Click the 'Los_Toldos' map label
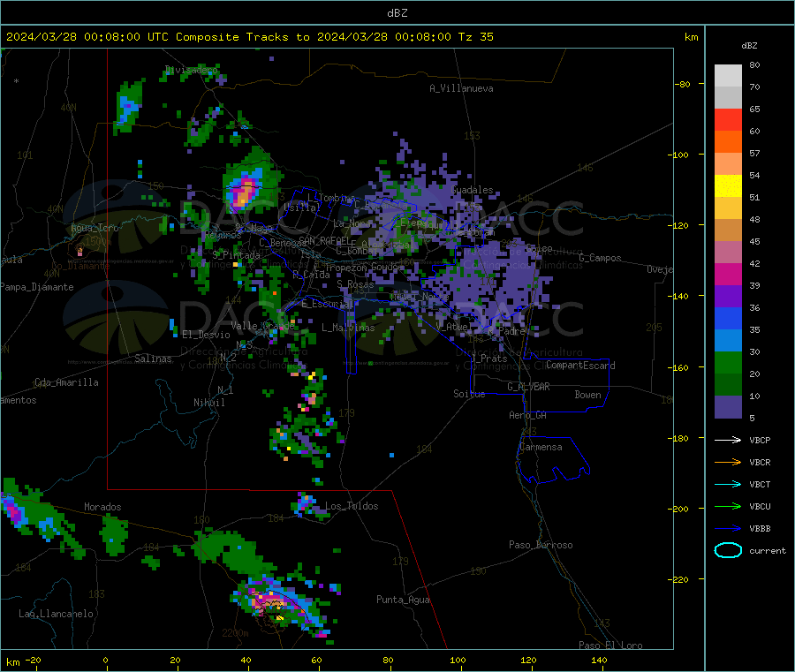This screenshot has height=672, width=795. tap(352, 506)
